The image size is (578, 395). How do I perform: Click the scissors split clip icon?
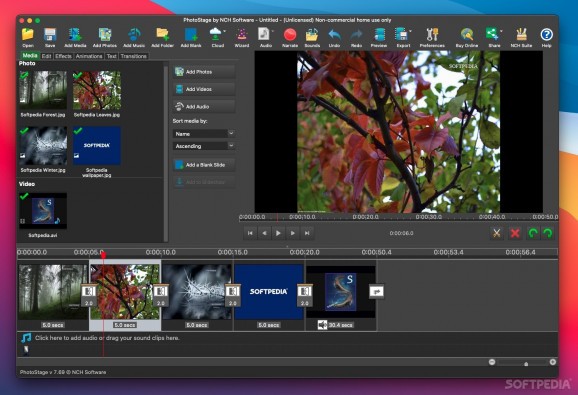point(497,233)
